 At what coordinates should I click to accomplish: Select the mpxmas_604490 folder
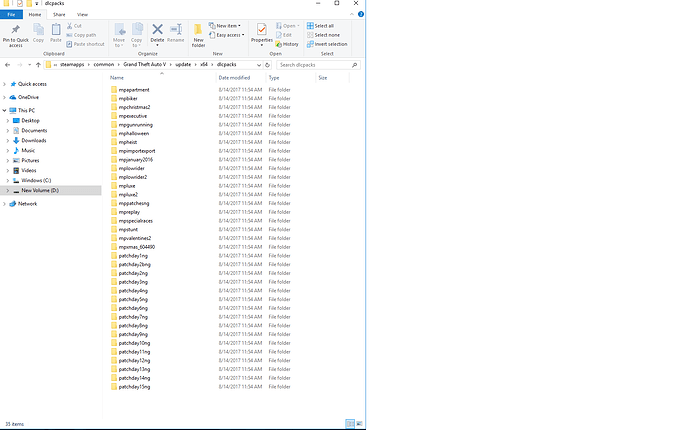click(136, 247)
